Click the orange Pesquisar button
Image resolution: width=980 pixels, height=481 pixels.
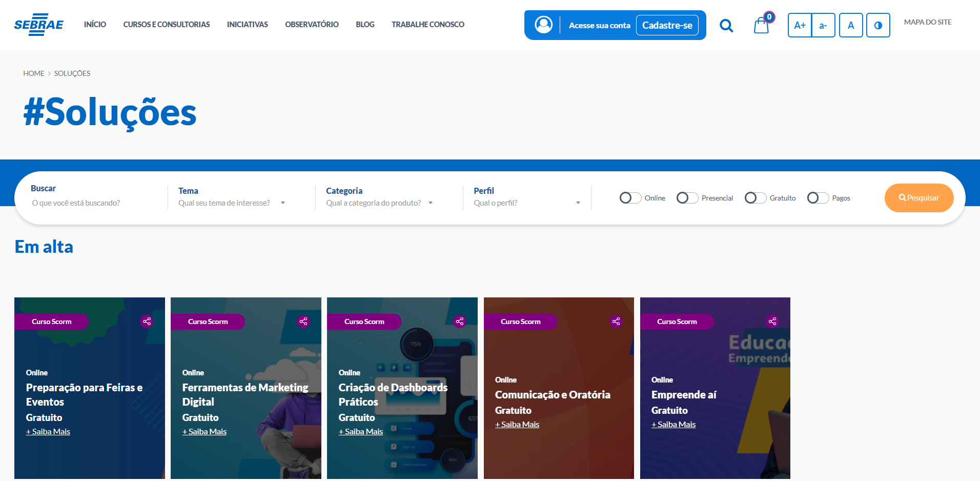tap(919, 198)
